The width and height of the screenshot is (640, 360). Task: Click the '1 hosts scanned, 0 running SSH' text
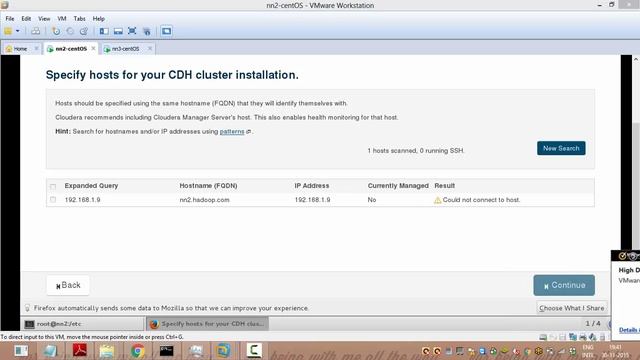(x=416, y=151)
